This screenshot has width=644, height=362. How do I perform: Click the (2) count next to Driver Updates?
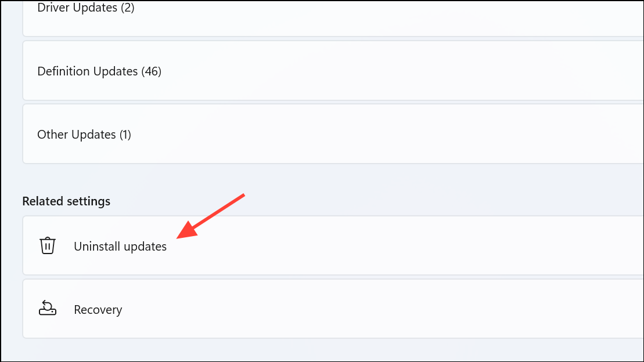[128, 8]
